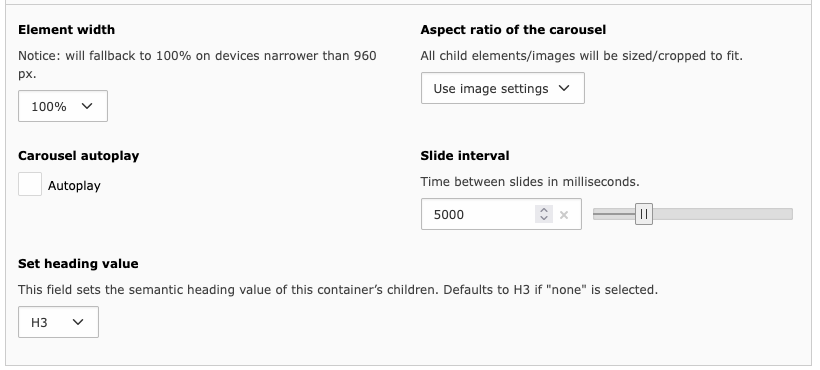
Task: Click the chevron beside "Use image settings"
Action: tap(564, 88)
